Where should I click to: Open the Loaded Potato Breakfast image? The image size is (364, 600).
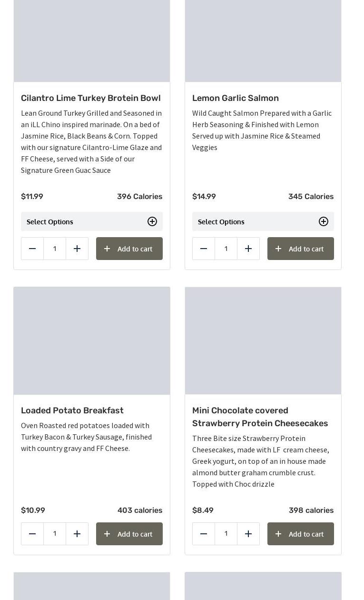pos(92,340)
